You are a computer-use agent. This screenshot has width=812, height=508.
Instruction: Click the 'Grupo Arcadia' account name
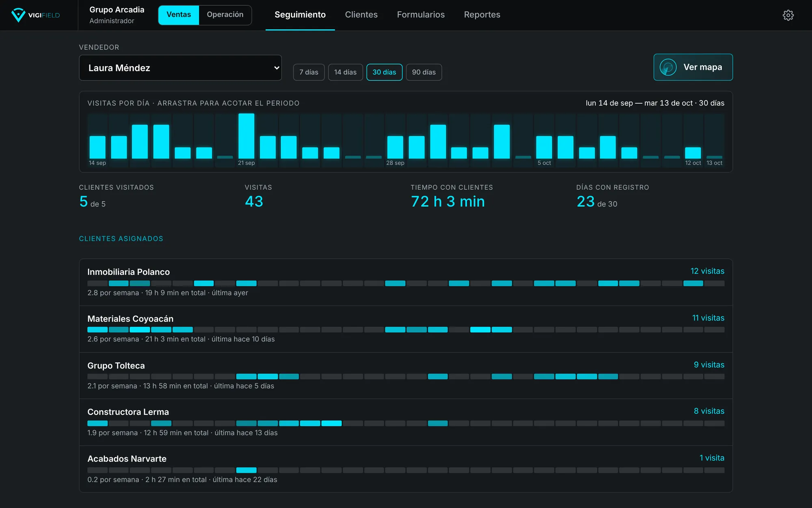coord(117,9)
